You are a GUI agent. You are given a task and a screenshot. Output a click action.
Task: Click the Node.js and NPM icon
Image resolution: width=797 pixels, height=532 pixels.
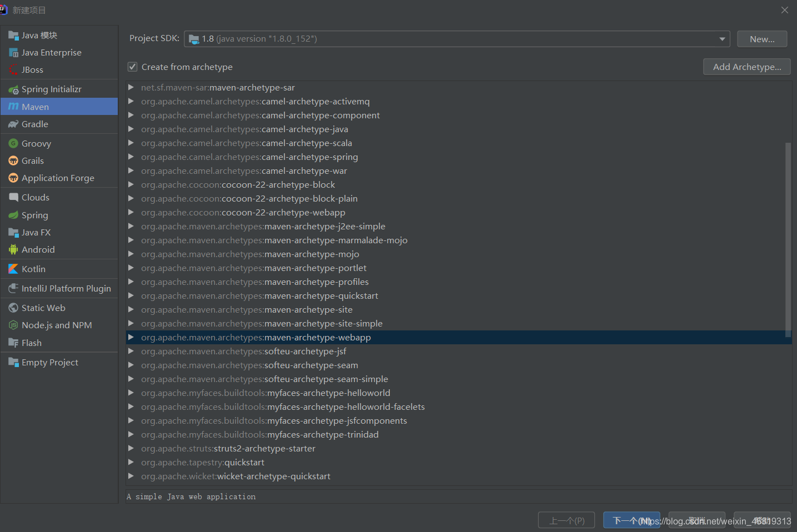(x=13, y=325)
